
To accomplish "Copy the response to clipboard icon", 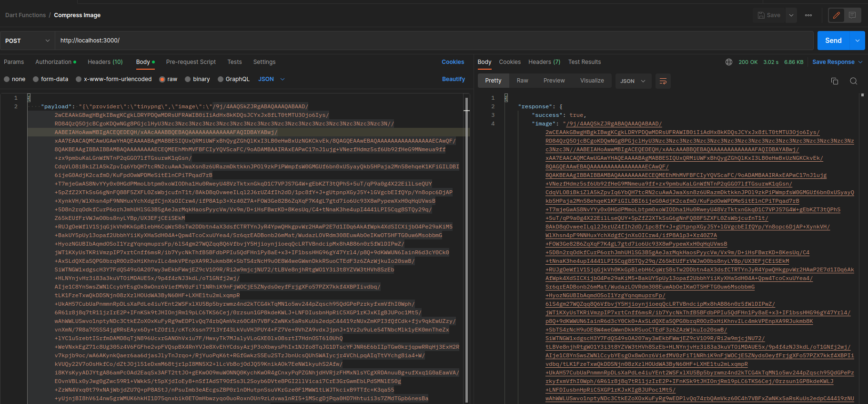I will coord(835,81).
